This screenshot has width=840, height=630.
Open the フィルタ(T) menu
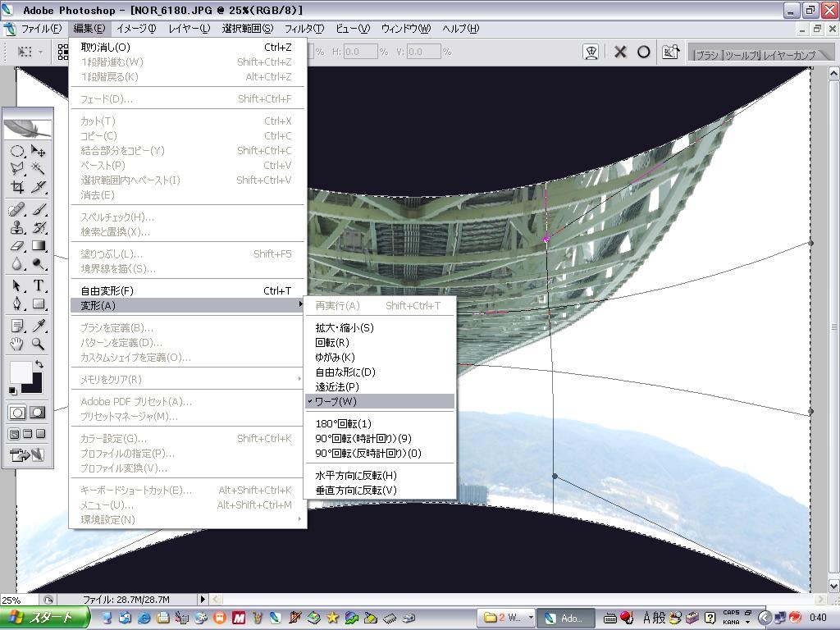[x=304, y=29]
